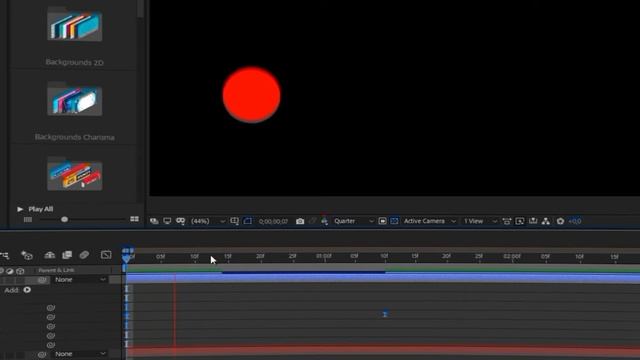Open the Quarter resolution dropdown
640x360 pixels.
[x=353, y=221]
